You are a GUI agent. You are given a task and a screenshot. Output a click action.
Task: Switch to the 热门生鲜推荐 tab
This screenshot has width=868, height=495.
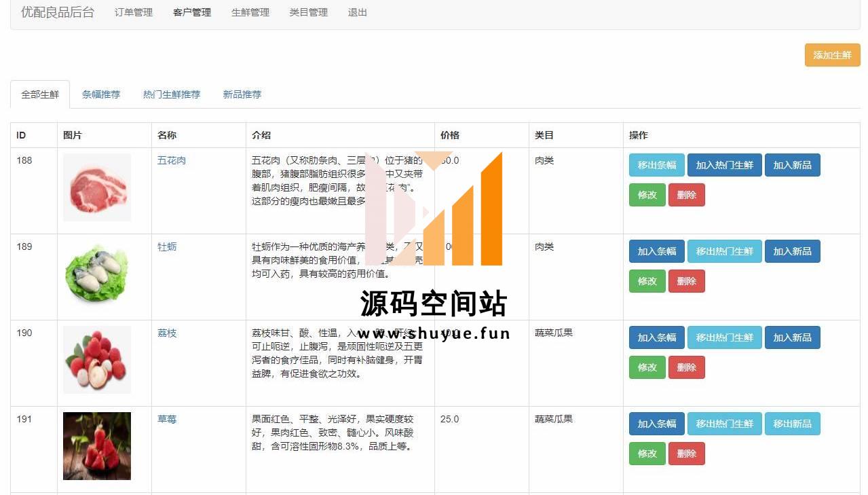tap(172, 94)
